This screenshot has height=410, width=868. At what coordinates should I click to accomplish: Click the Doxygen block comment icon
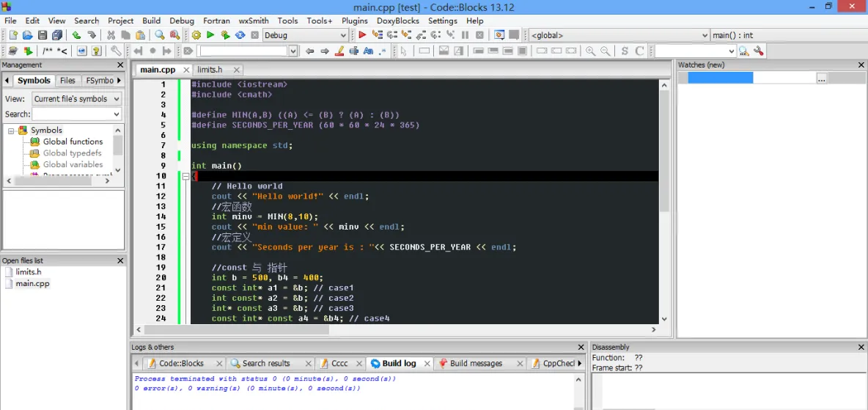(x=47, y=51)
